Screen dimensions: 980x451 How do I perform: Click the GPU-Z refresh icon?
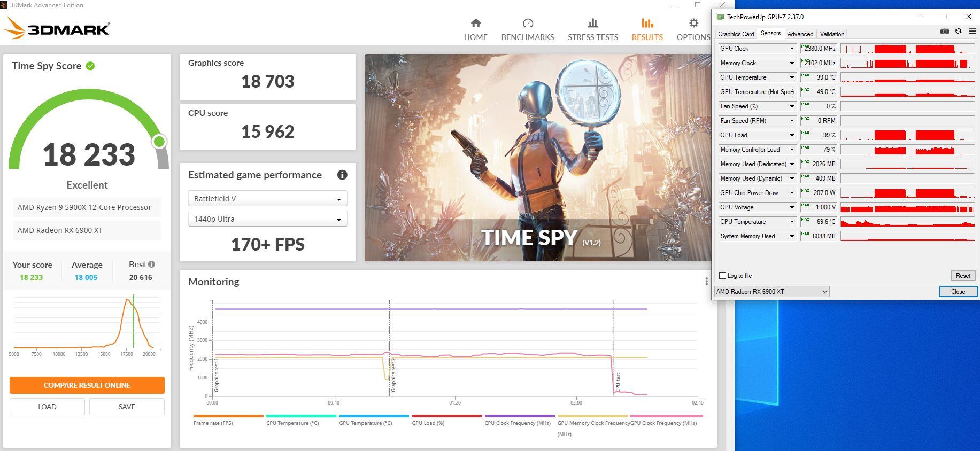pos(959,32)
